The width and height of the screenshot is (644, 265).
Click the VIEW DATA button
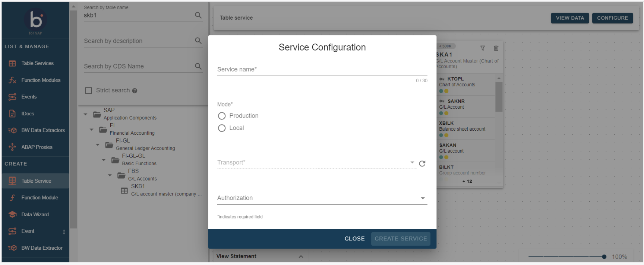tap(570, 18)
